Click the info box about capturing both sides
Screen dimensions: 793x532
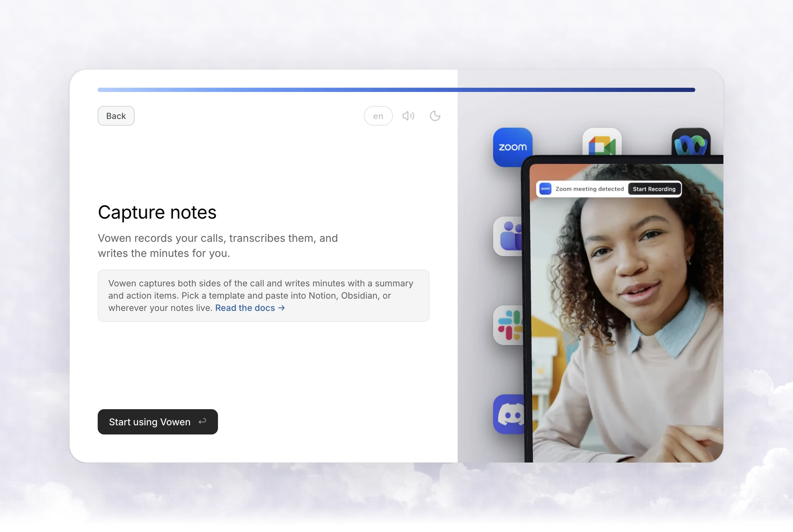[264, 296]
